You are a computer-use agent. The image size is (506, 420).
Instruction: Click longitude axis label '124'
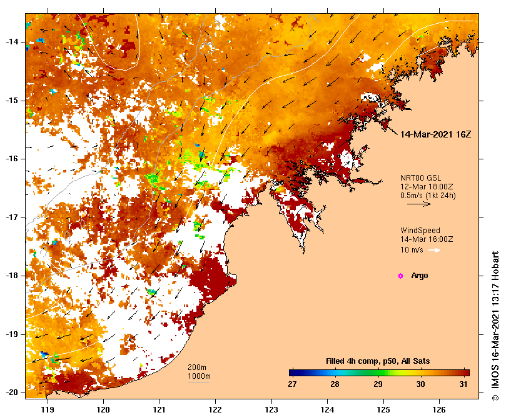tap(328, 410)
